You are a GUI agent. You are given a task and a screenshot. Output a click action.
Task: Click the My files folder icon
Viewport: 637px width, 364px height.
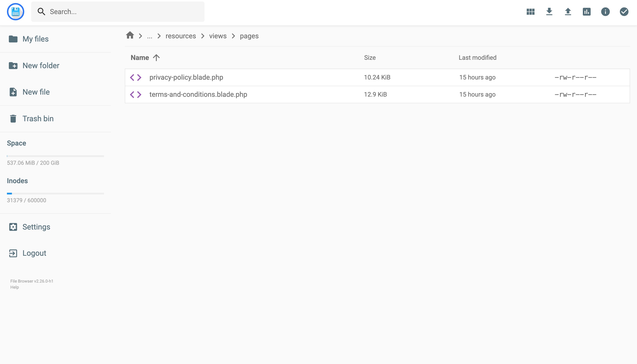[x=13, y=39]
